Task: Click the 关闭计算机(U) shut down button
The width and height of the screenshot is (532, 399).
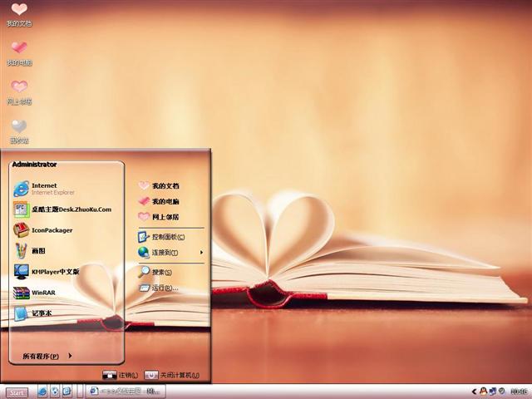Action: click(x=172, y=375)
